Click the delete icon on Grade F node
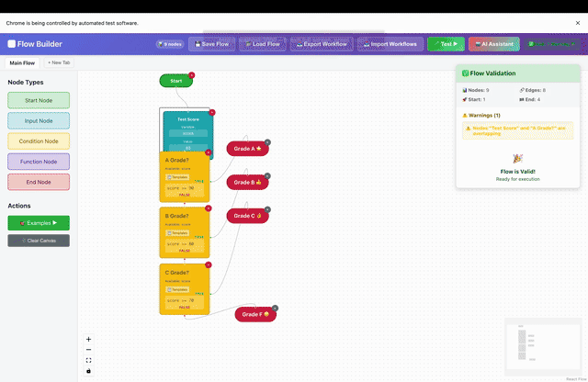The width and height of the screenshot is (588, 382). [275, 308]
